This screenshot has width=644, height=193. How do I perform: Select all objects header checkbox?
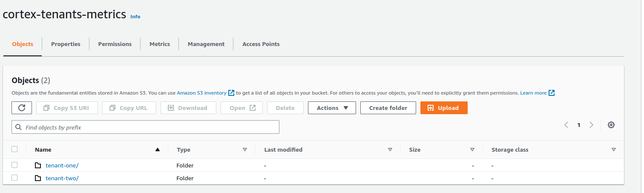click(14, 149)
